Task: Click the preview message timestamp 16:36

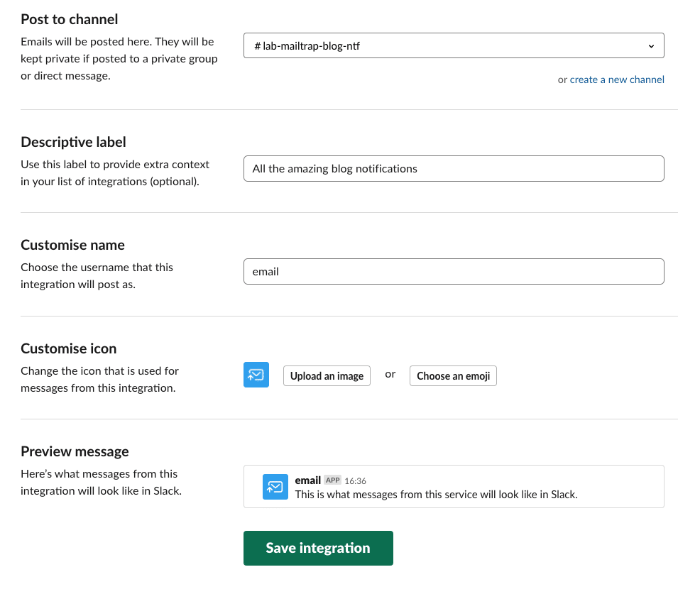Action: 355,480
